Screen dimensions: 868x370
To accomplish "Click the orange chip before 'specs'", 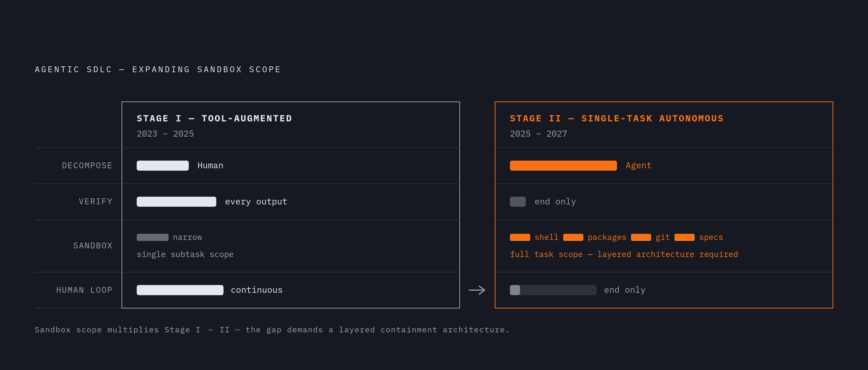I will [684, 237].
